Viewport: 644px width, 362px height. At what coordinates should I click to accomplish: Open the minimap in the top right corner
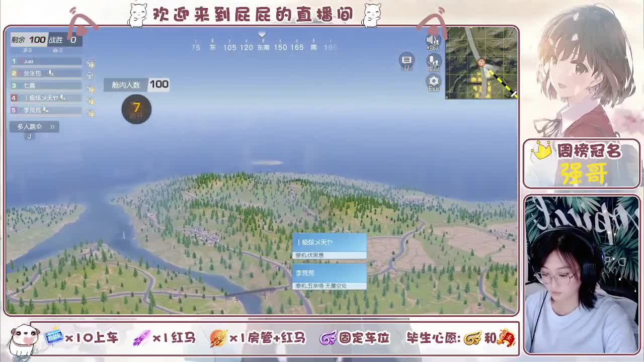click(x=481, y=64)
